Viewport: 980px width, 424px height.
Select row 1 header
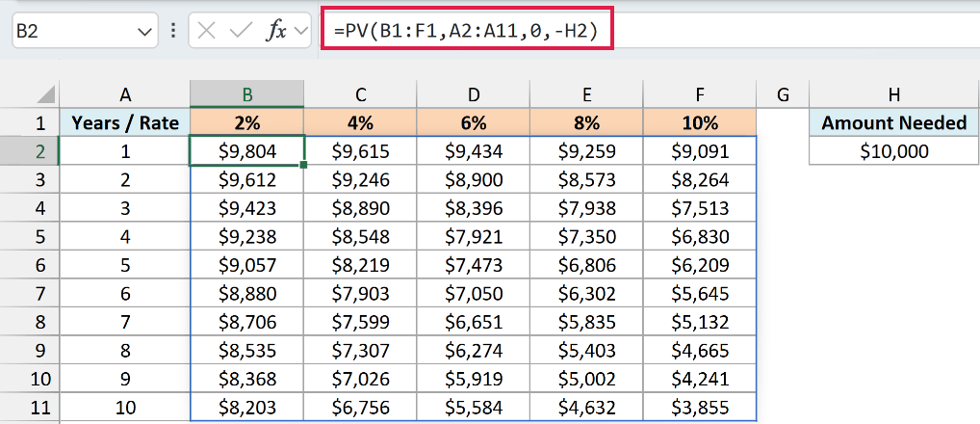[30, 122]
